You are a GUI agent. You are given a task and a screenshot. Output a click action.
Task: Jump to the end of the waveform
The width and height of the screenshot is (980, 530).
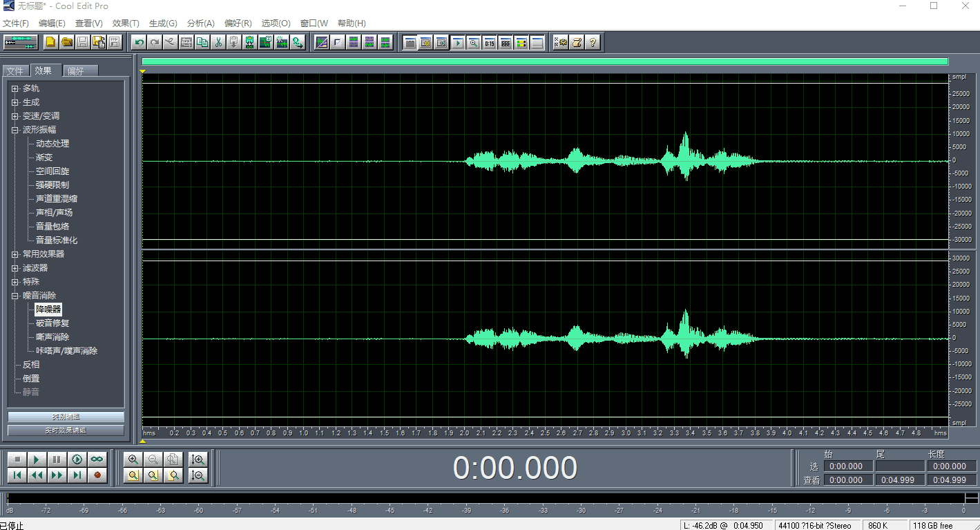[77, 475]
